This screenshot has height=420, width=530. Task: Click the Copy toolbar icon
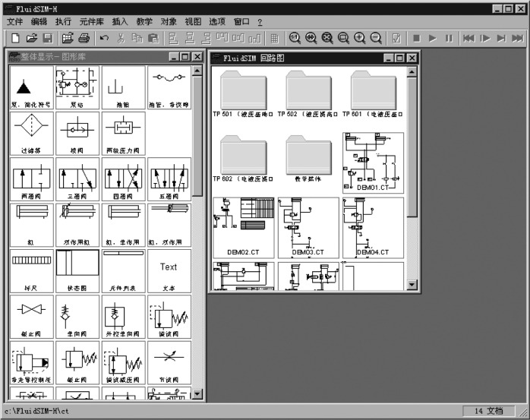137,38
